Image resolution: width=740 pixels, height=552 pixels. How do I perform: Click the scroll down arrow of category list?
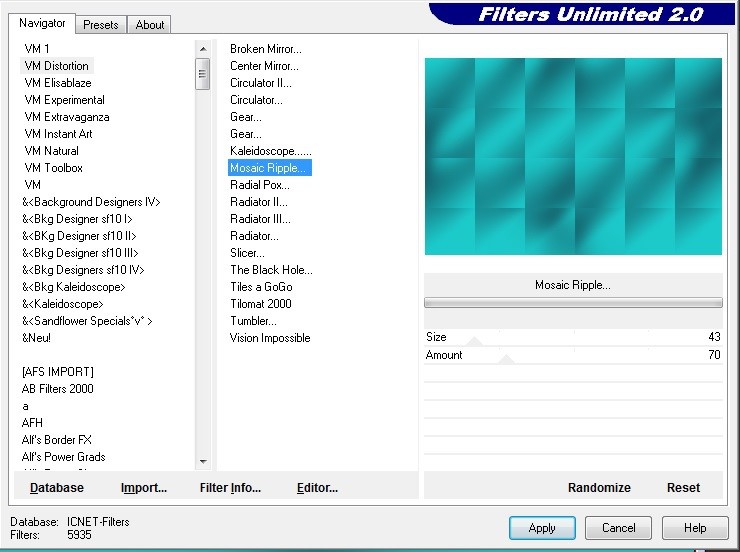(203, 461)
